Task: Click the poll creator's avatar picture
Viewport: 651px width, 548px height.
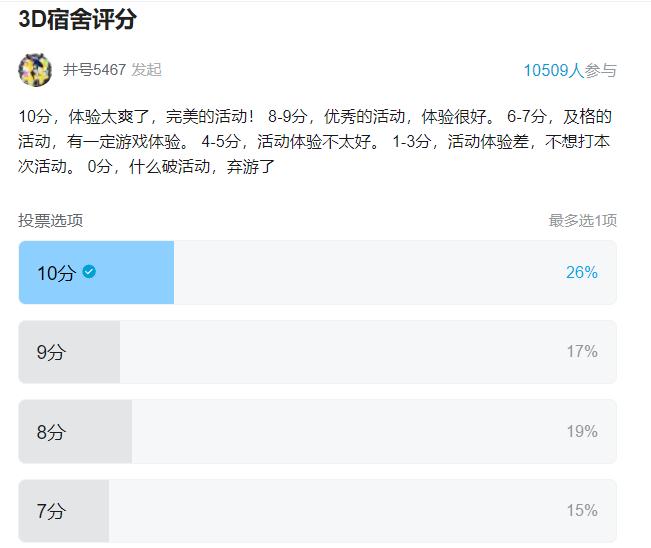Action: coord(35,70)
